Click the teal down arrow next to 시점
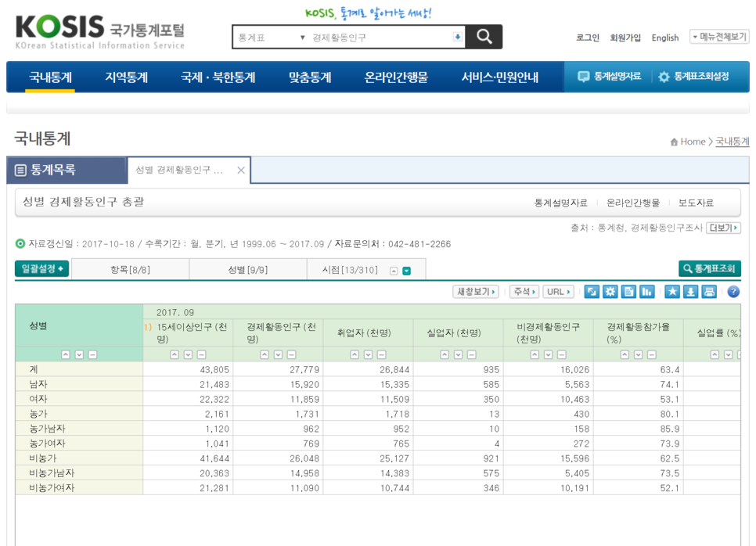The width and height of the screenshot is (756, 546). [x=406, y=271]
